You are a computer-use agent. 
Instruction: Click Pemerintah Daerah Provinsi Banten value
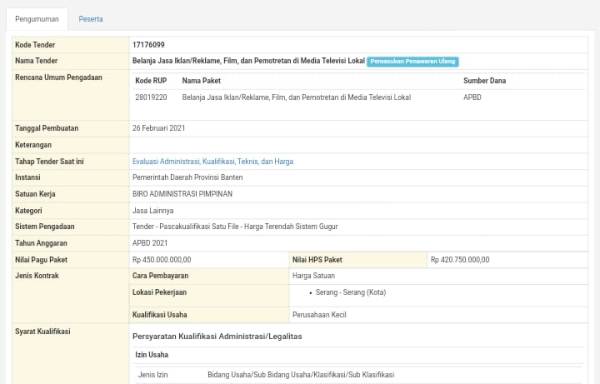[188, 177]
